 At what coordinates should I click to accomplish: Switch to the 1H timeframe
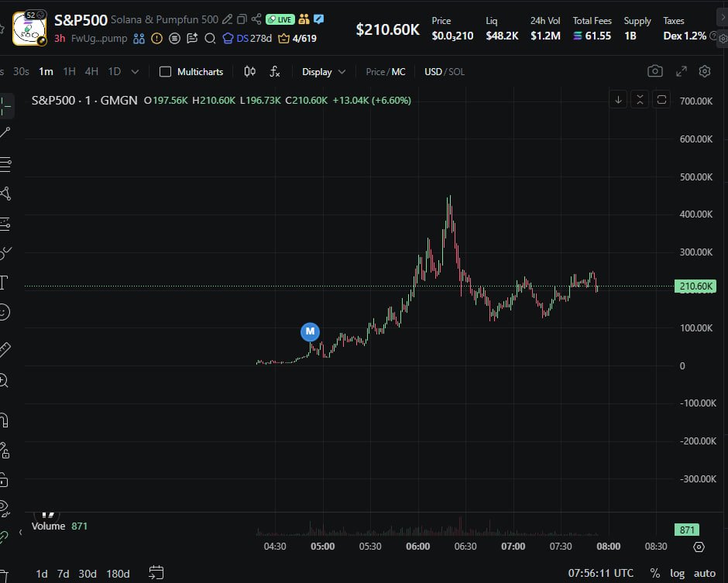[69, 71]
